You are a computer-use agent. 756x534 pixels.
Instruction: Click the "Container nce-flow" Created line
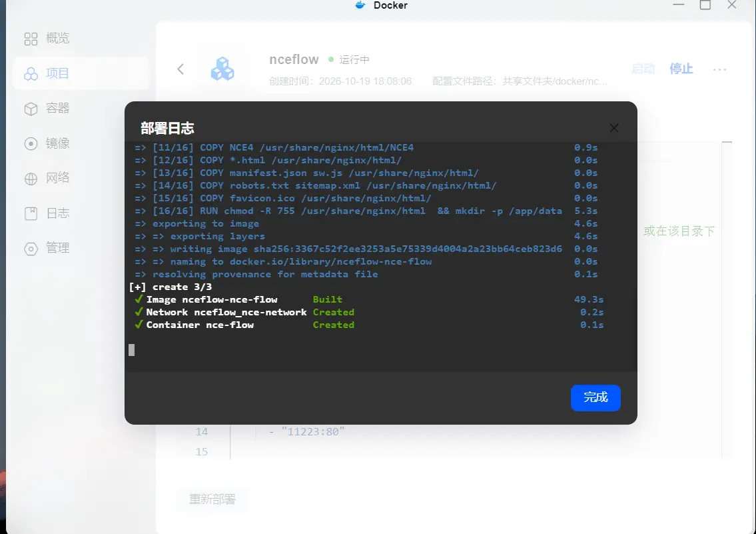point(369,325)
